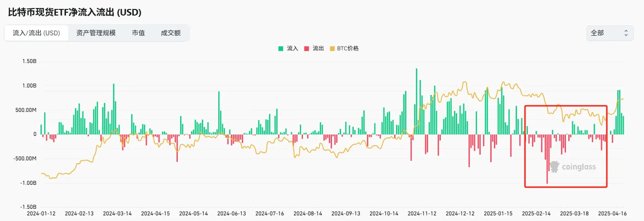Viewport: 644px width, 221px height.
Task: Click the 2024-12-12 date label
Action: (460, 213)
